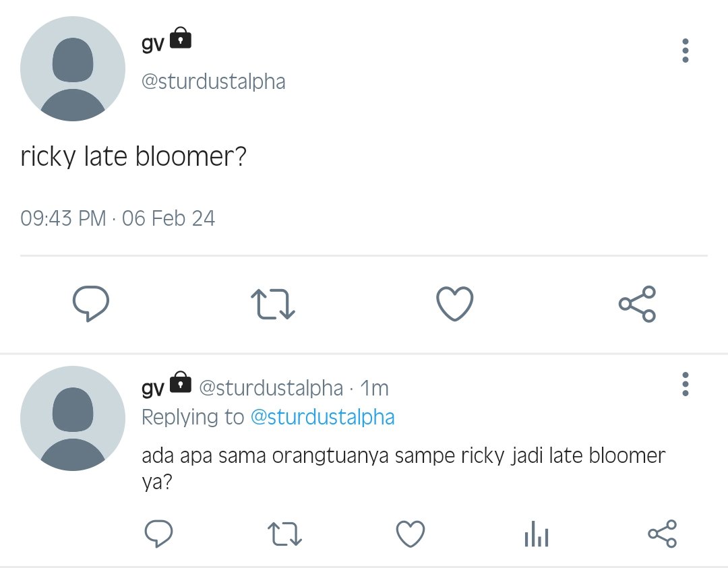Tap the gv display name on main tweet
The height and width of the screenshot is (568, 728).
point(153,43)
